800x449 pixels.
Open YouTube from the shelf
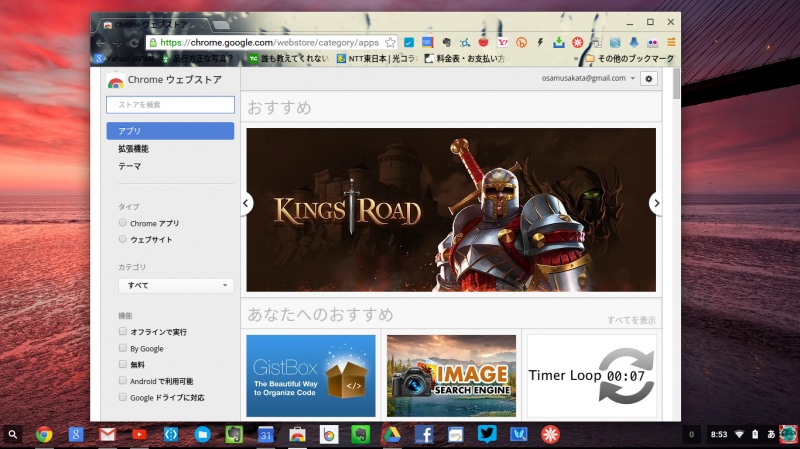139,434
